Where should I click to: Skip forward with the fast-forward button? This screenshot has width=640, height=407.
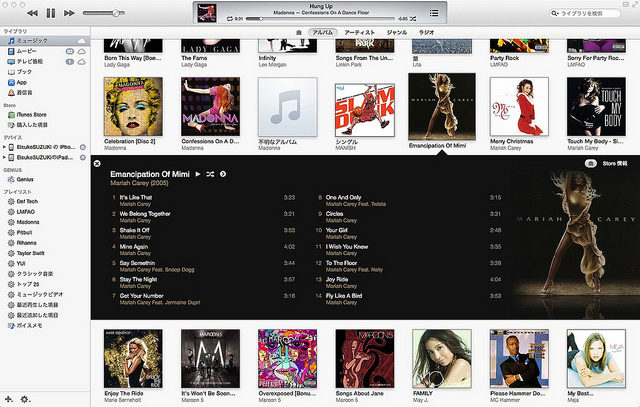click(69, 13)
